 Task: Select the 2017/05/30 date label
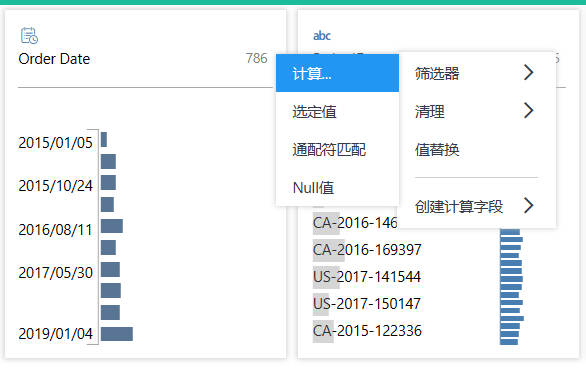55,273
